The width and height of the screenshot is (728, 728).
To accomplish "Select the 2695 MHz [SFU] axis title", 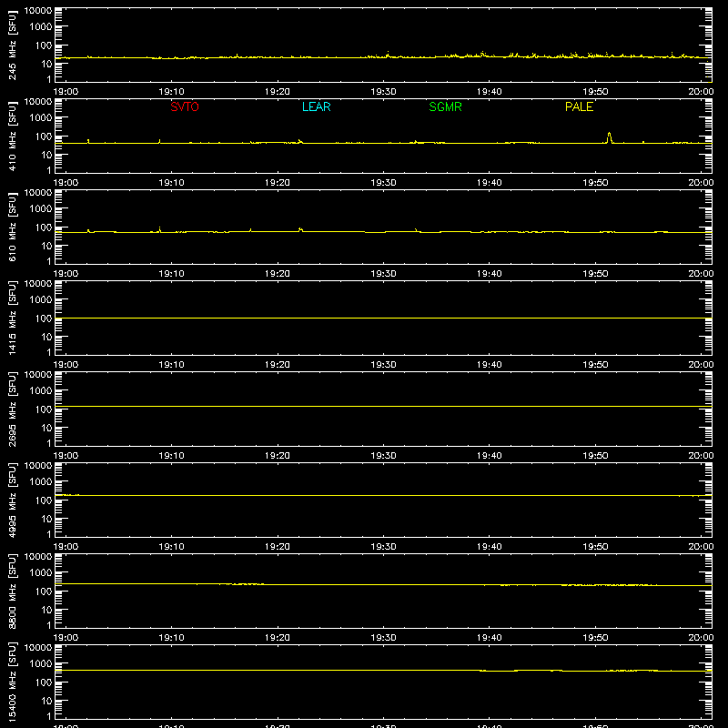I will tap(12, 409).
